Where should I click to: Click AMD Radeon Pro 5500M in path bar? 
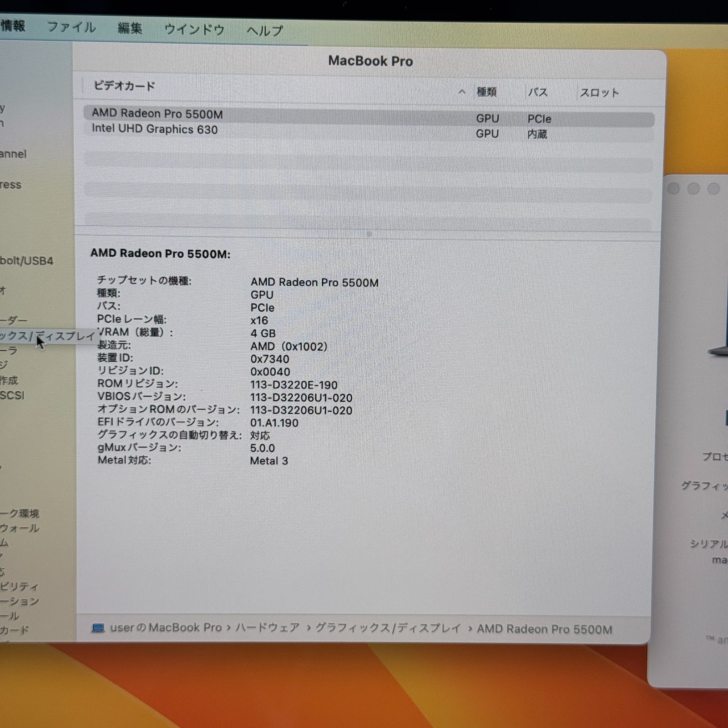545,629
